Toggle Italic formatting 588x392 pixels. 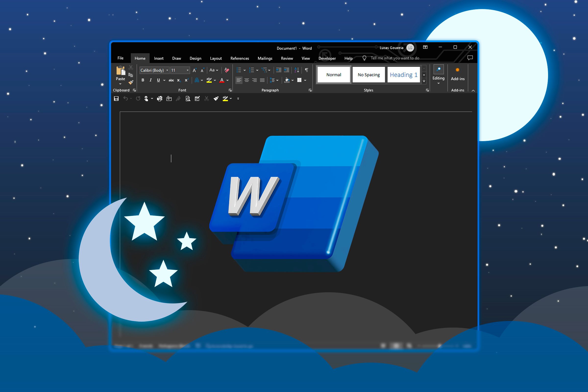150,80
